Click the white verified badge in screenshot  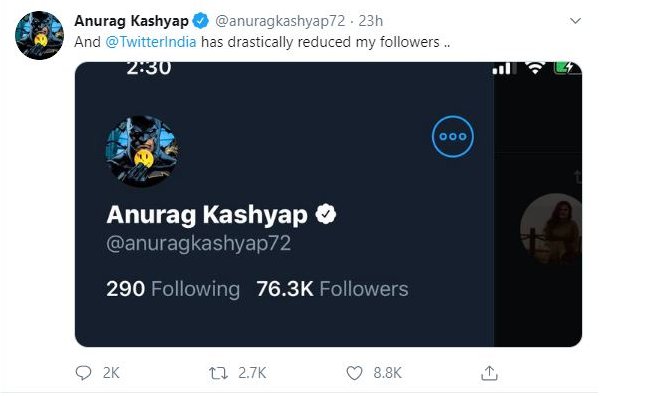(326, 214)
